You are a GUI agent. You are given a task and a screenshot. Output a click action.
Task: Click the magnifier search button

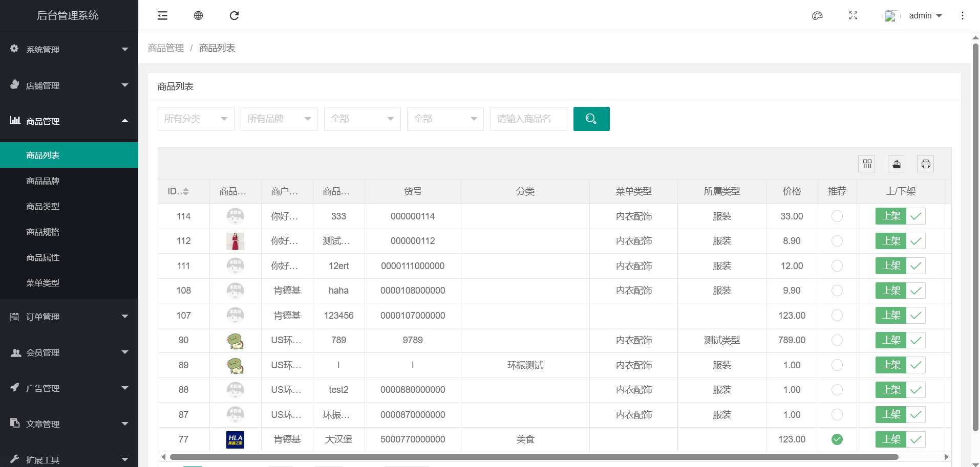(591, 119)
